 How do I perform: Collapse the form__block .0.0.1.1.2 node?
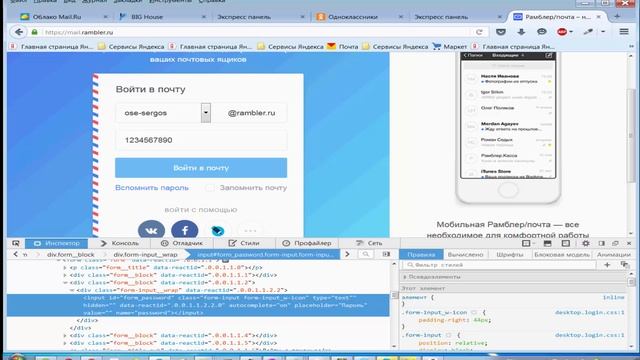tap(65, 282)
